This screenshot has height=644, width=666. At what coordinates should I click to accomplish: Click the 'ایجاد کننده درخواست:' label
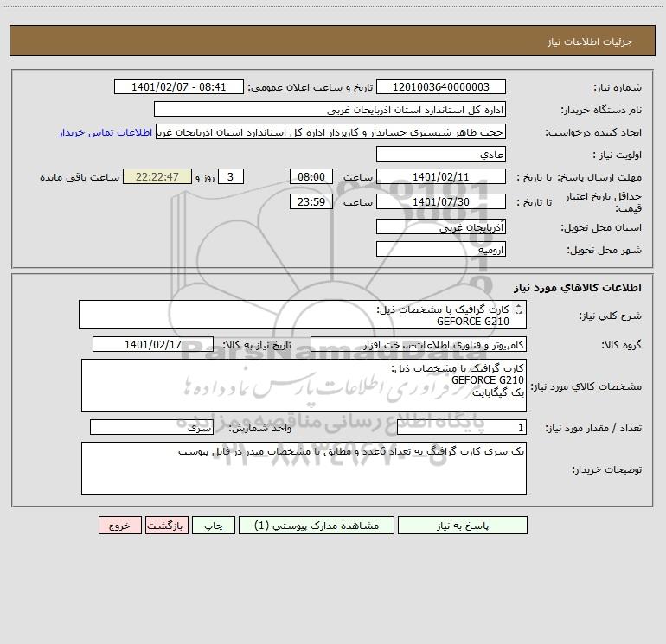tap(593, 133)
